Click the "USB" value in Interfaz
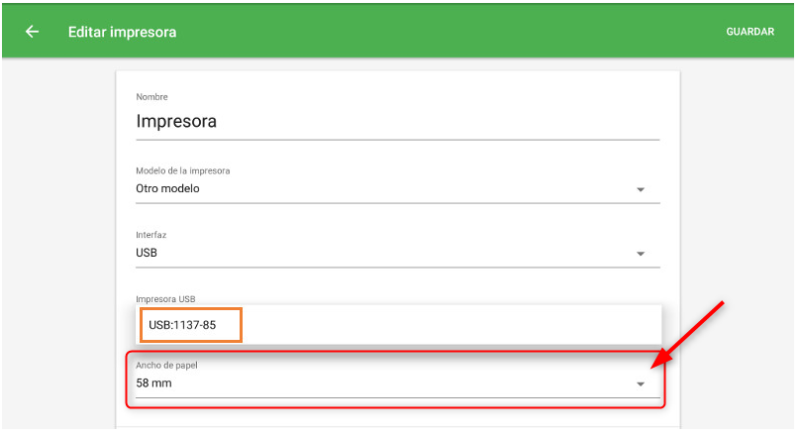The image size is (800, 436). point(146,253)
